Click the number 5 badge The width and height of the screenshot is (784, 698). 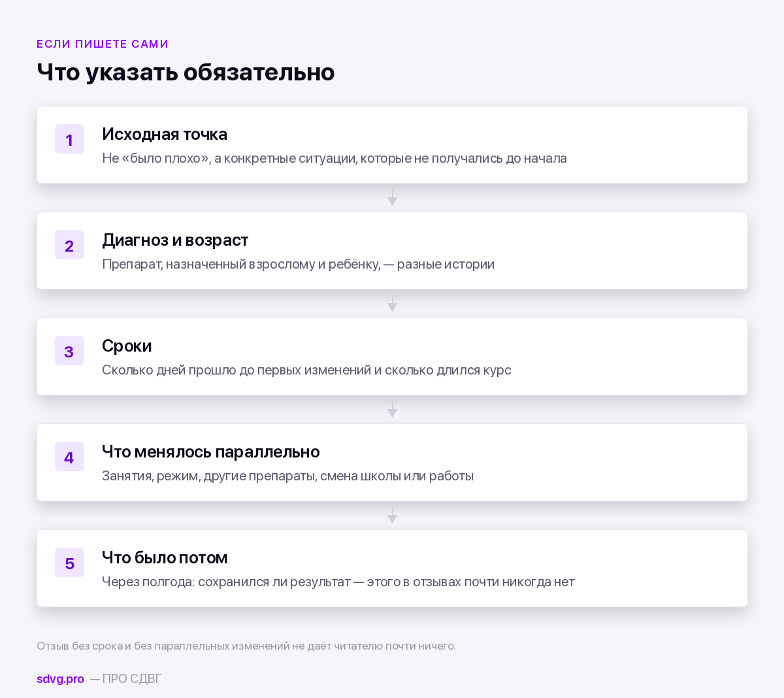(69, 563)
